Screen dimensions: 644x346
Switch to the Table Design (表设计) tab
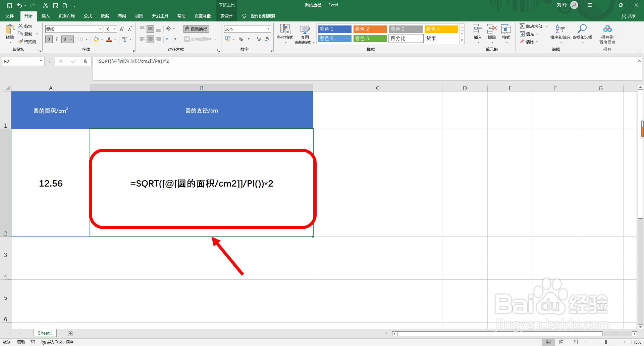coord(226,16)
